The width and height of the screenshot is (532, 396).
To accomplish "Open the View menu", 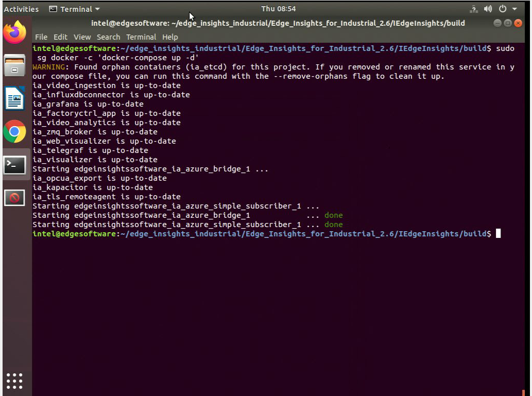I will click(82, 37).
